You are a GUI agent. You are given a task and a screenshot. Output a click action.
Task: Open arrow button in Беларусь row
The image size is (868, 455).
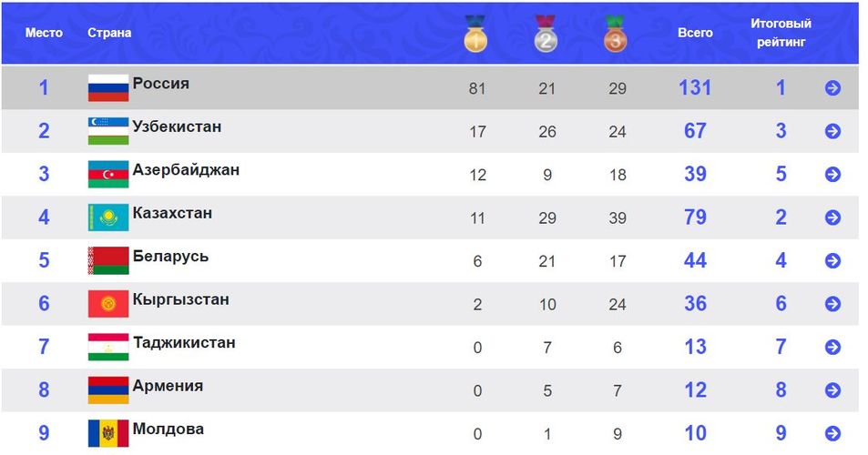click(832, 261)
